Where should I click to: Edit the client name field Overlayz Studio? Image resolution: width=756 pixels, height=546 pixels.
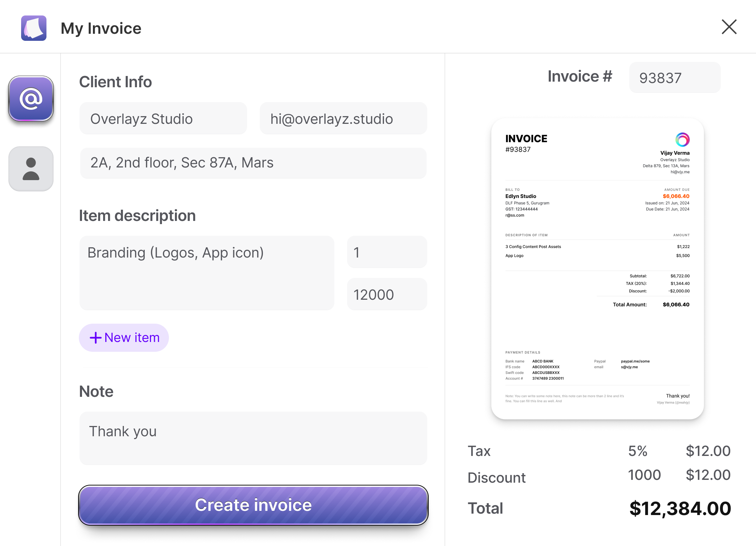163,119
